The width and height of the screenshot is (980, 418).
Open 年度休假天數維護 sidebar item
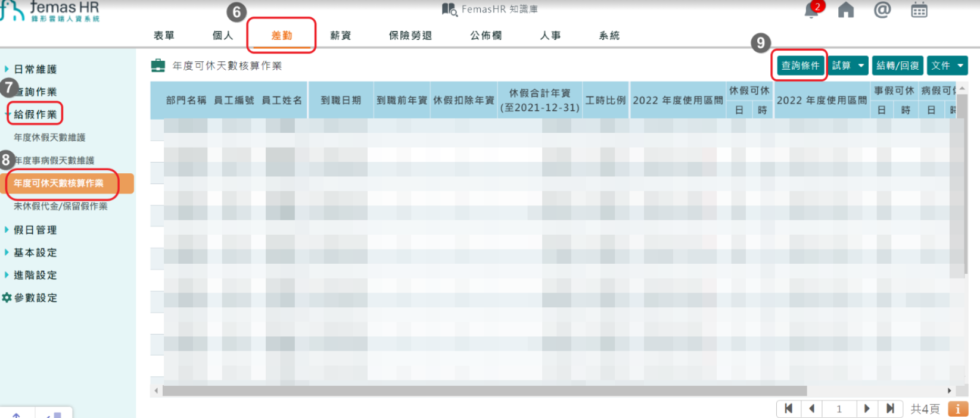49,138
